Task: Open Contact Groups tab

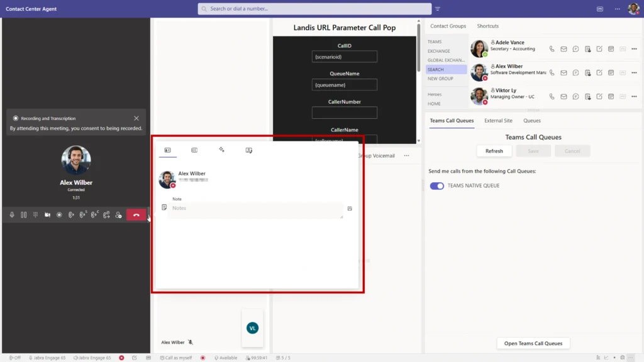Action: (448, 26)
